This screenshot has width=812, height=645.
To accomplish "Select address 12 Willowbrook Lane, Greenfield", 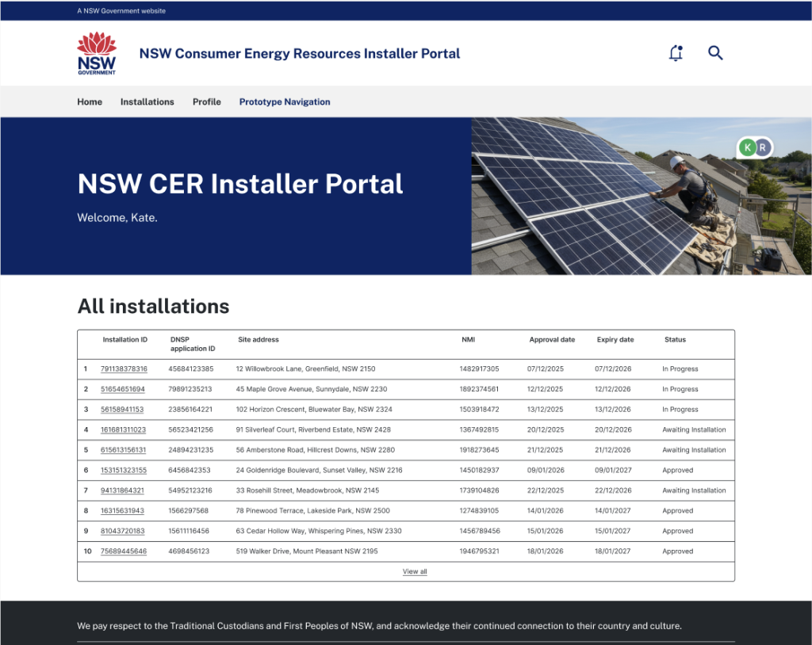I will coord(305,369).
